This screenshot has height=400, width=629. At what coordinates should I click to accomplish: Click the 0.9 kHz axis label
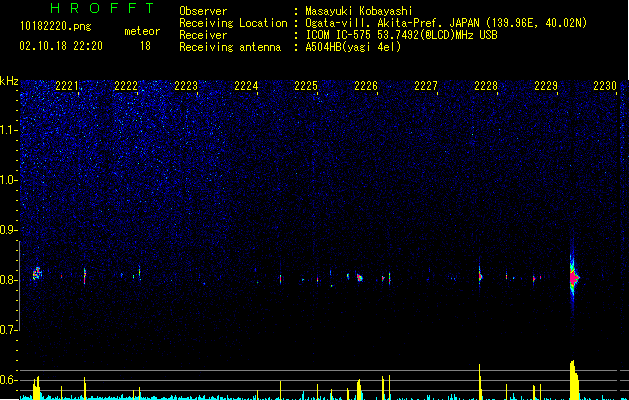point(9,230)
